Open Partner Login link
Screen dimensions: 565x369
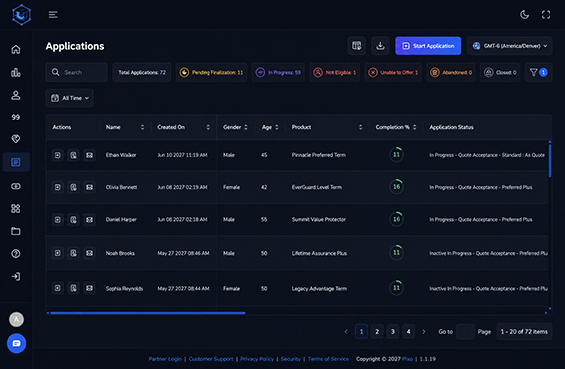click(165, 359)
